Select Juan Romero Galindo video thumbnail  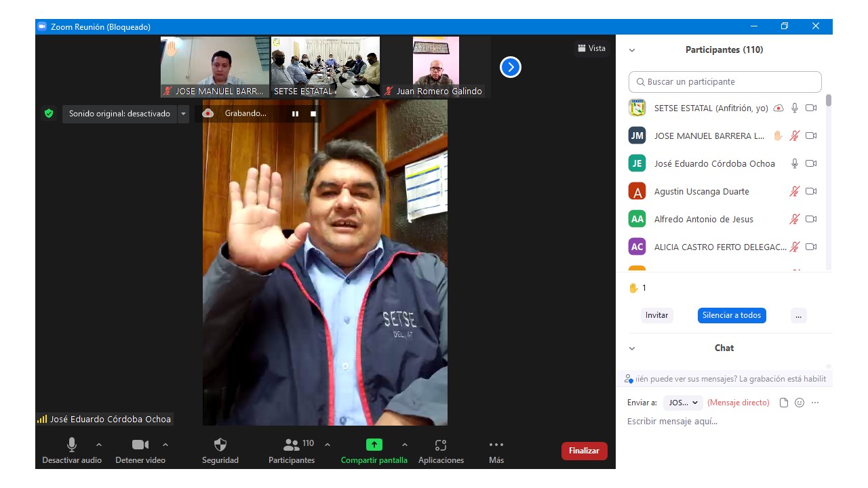436,67
